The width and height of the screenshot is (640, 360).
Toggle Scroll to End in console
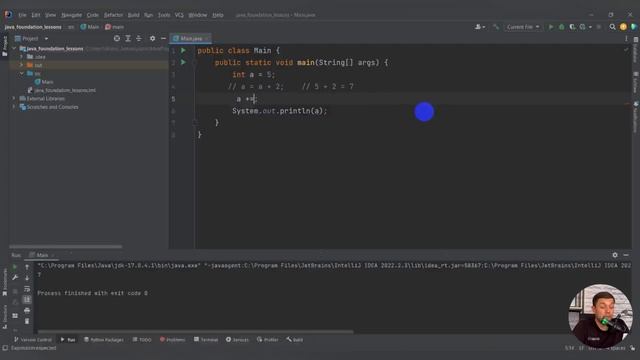pyautogui.click(x=27, y=300)
